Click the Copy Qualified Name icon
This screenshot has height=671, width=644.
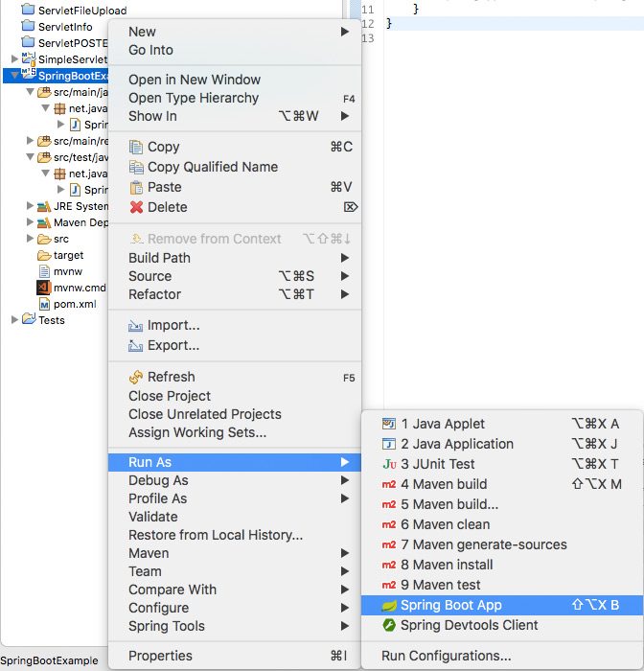136,167
